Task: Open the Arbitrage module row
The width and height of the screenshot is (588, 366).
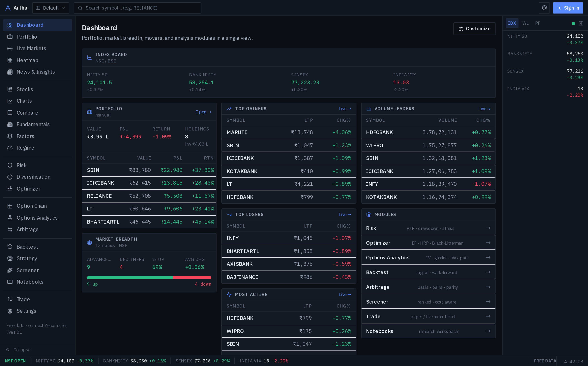Action: click(428, 287)
